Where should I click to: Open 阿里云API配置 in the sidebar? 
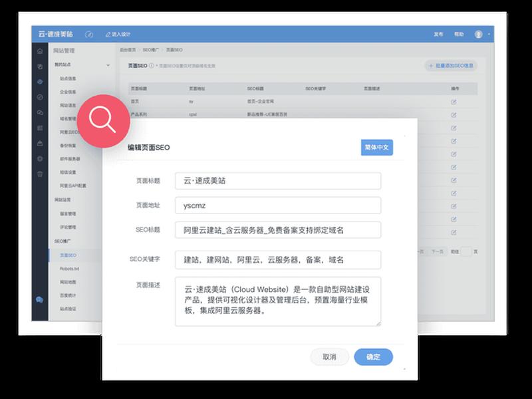click(x=73, y=186)
